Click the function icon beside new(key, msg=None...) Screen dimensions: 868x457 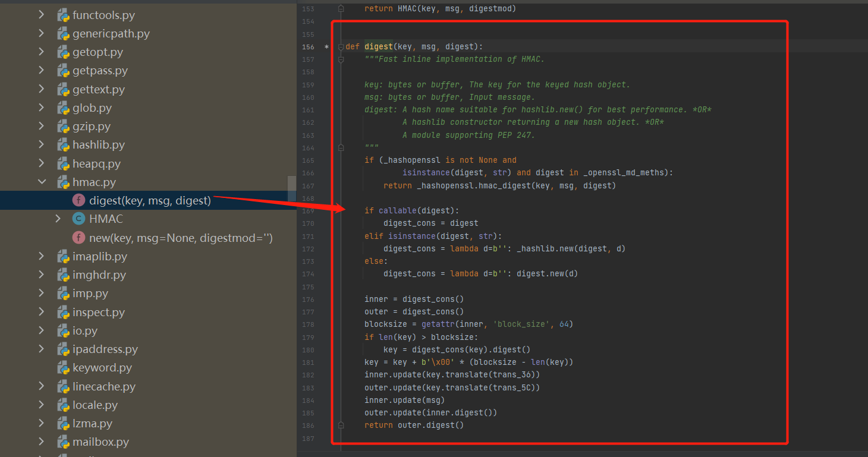(78, 238)
